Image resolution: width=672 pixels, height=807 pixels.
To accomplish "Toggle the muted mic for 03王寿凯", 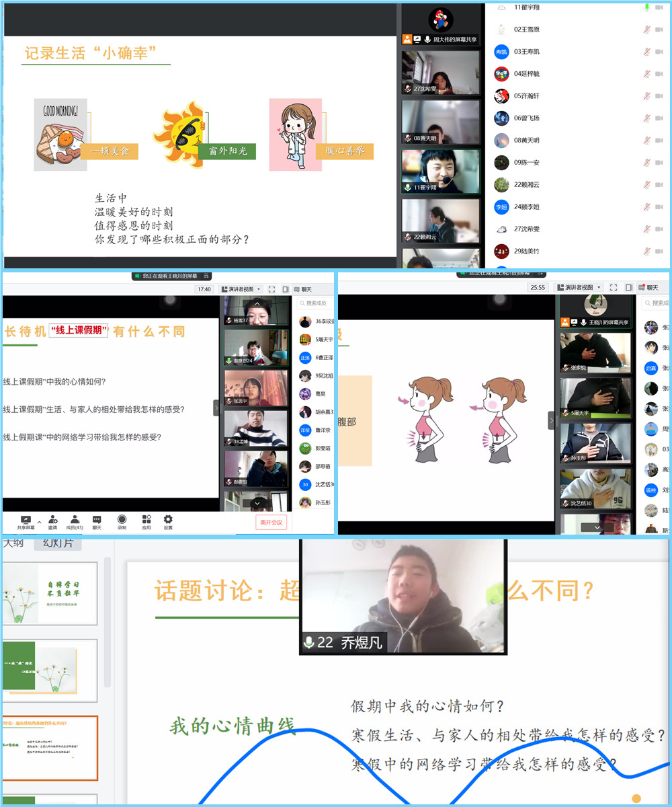I will point(646,52).
